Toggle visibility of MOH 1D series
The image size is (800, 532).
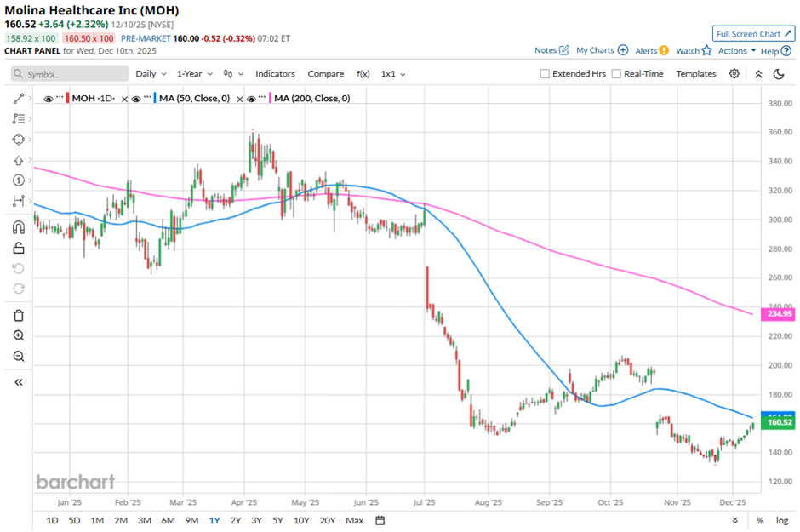click(x=49, y=99)
